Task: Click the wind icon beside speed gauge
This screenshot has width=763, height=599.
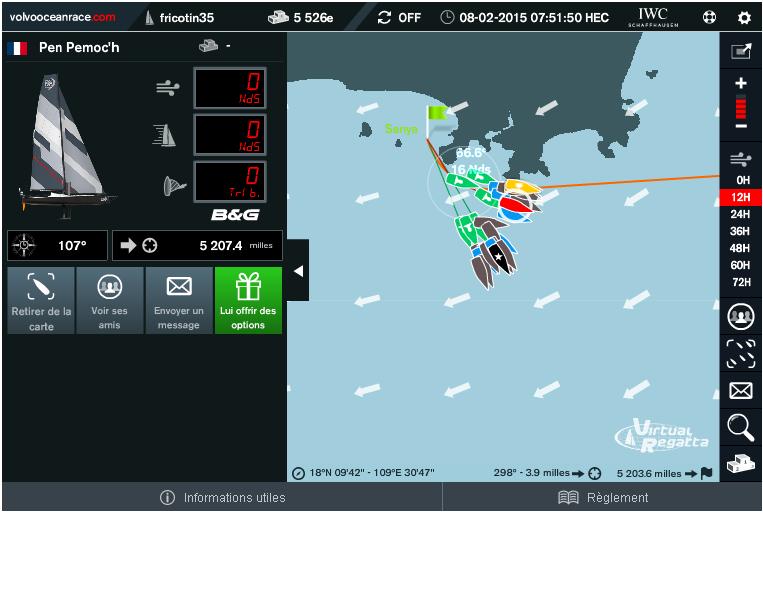Action: tap(168, 88)
